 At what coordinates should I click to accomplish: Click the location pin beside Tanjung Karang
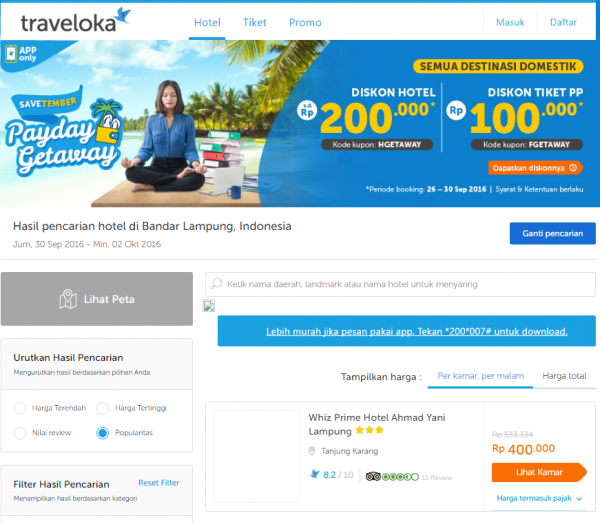coord(312,451)
